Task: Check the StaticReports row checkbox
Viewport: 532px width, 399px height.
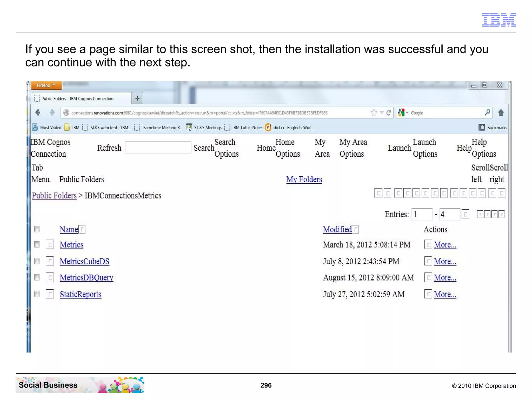Action: pyautogui.click(x=37, y=294)
